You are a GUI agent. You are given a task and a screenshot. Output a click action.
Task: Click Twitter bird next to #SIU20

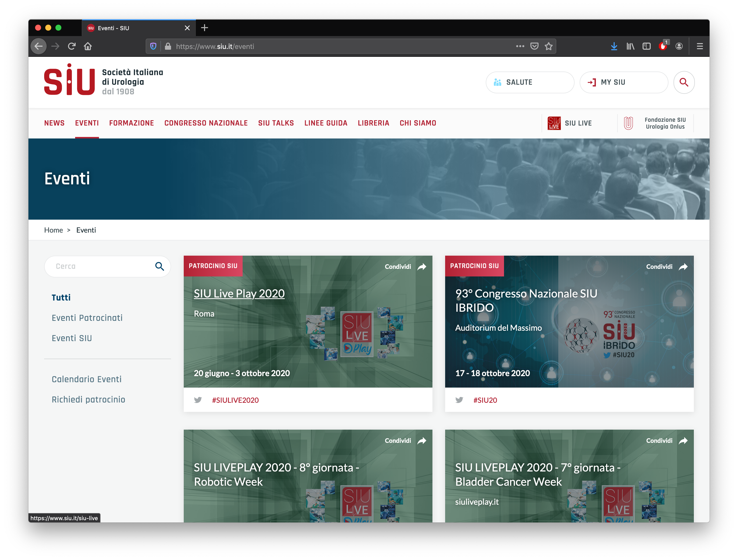click(x=459, y=400)
